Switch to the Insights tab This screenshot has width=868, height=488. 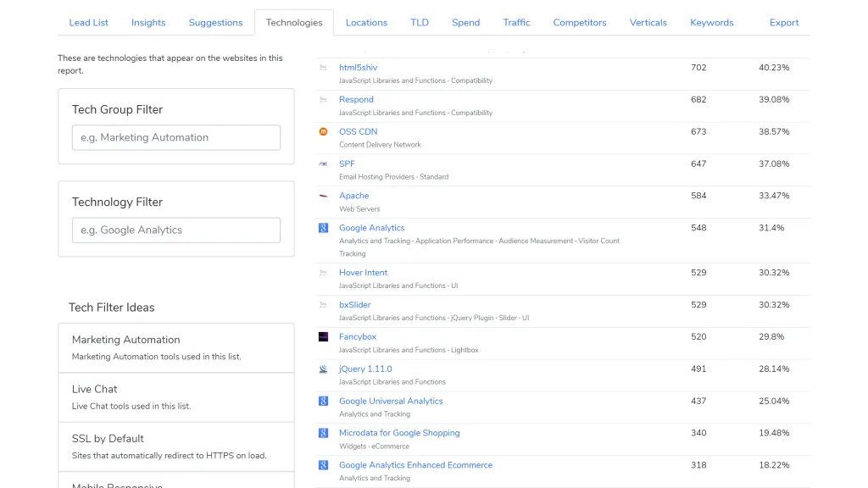click(x=148, y=23)
